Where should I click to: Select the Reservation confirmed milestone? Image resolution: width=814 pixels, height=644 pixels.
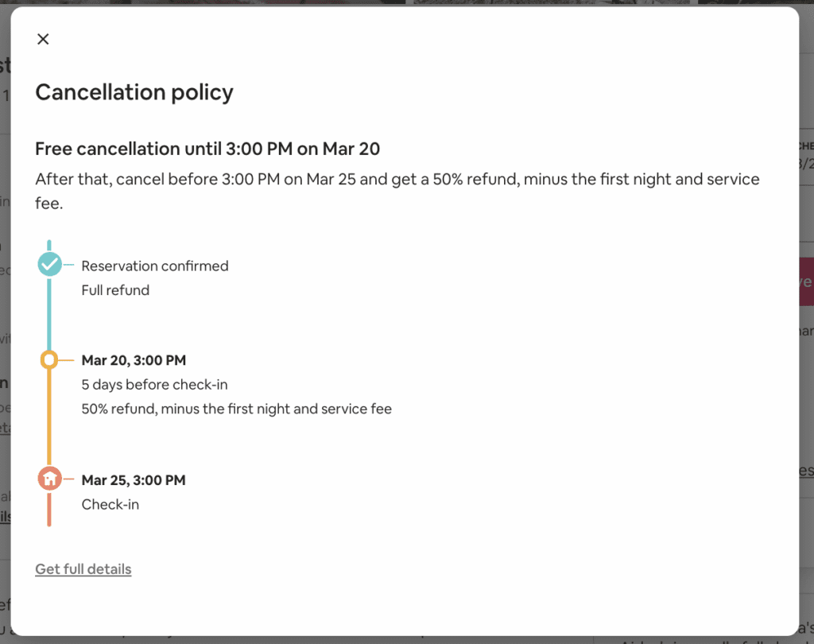coord(155,266)
